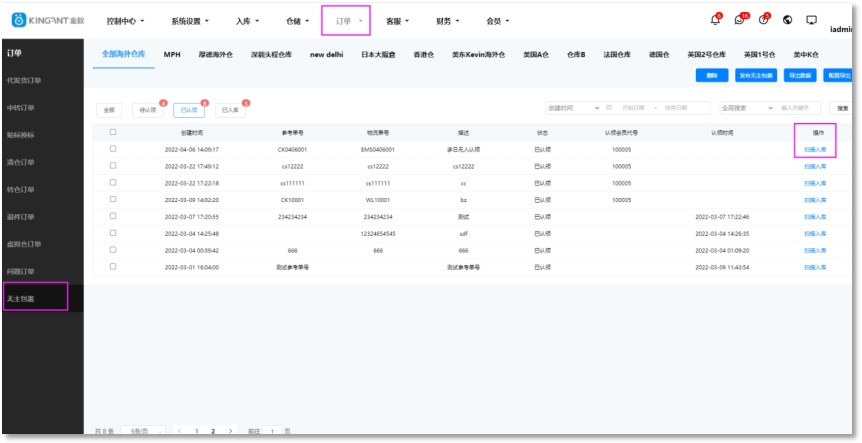
Task: Click the EMS0406001 tracking number cell
Action: [x=378, y=149]
